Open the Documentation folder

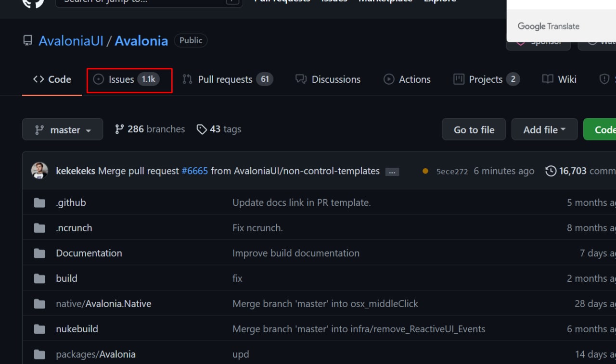click(x=89, y=253)
